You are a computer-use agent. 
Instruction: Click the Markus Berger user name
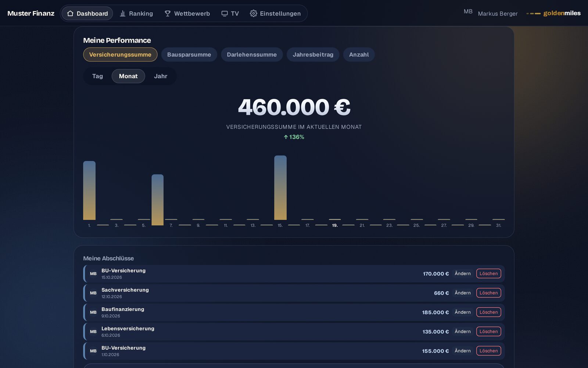coord(498,14)
